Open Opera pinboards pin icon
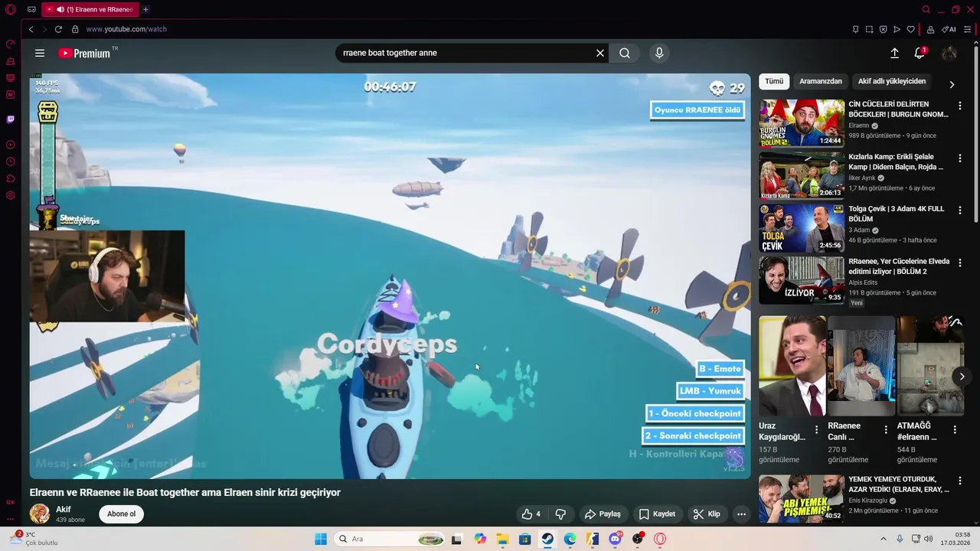This screenshot has height=551, width=980. point(855,29)
